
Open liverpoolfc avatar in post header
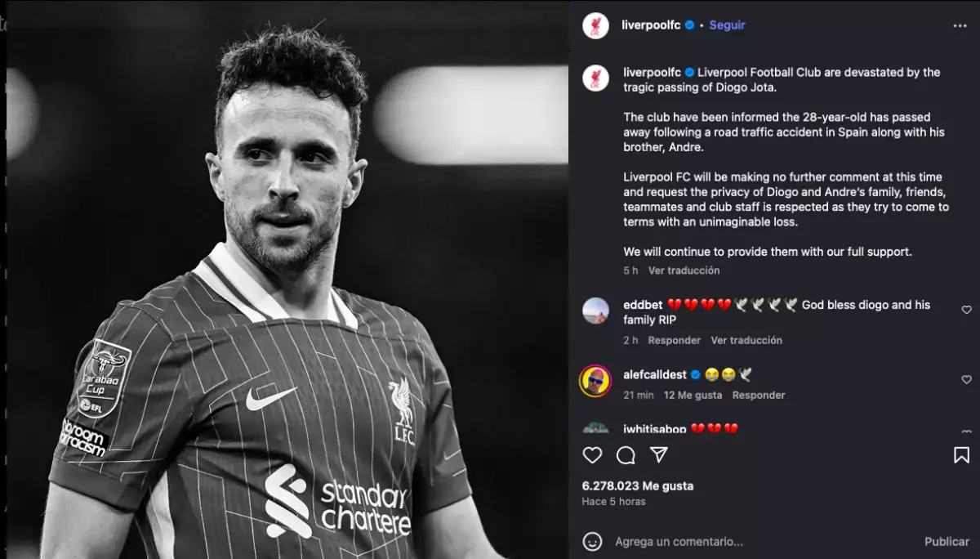click(595, 25)
